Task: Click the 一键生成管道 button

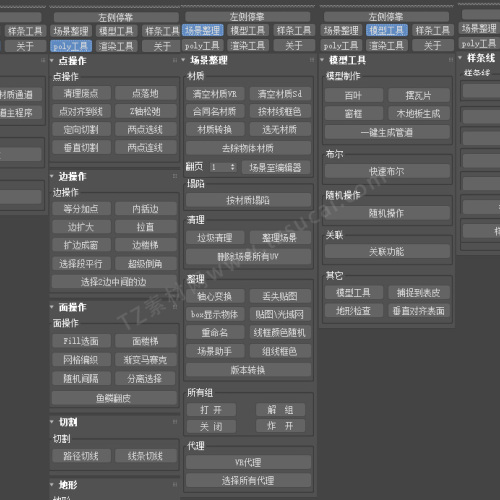Action: click(387, 133)
